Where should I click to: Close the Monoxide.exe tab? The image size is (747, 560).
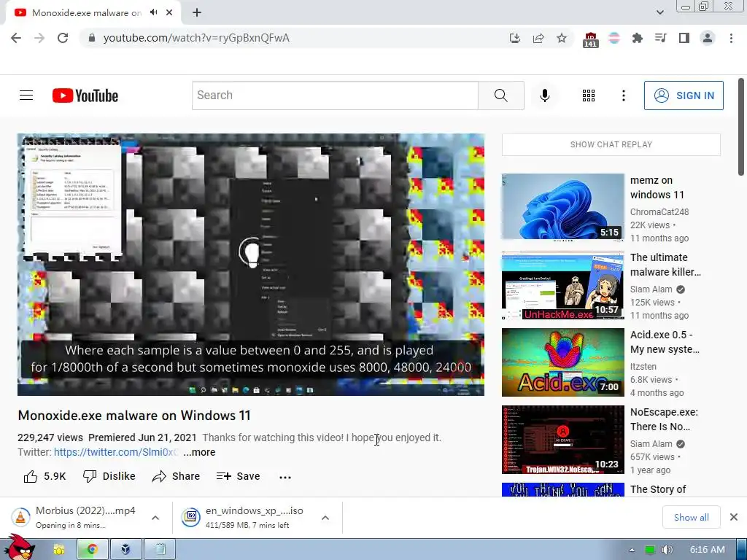[x=169, y=12]
